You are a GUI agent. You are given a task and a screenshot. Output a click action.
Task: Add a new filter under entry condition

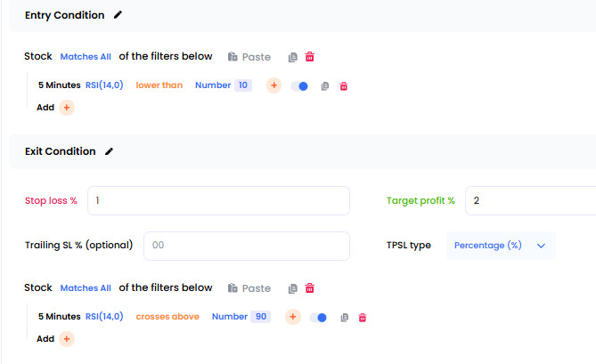pos(67,108)
